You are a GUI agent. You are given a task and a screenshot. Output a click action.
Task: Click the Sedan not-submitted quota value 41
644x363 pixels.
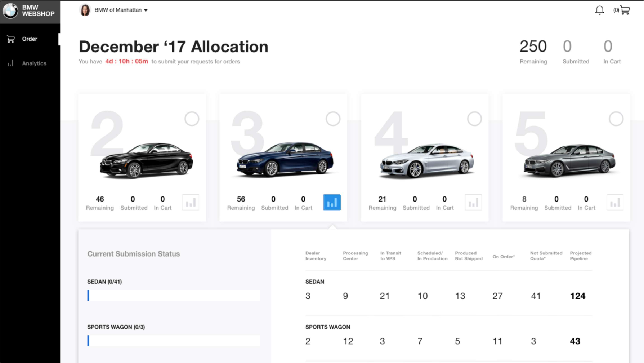tap(536, 296)
